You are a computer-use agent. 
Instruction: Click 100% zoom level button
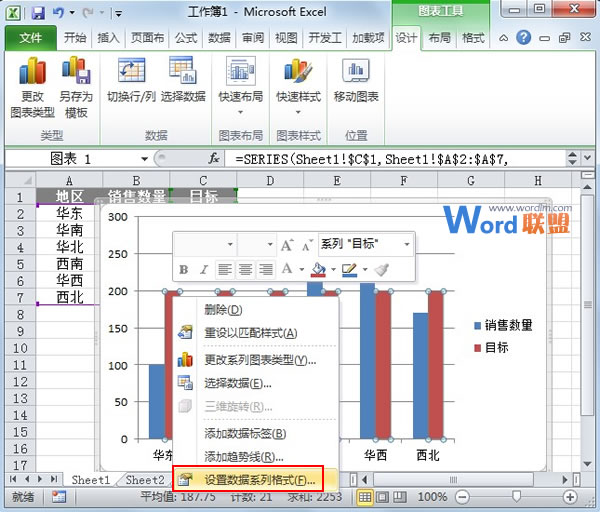coord(432,497)
